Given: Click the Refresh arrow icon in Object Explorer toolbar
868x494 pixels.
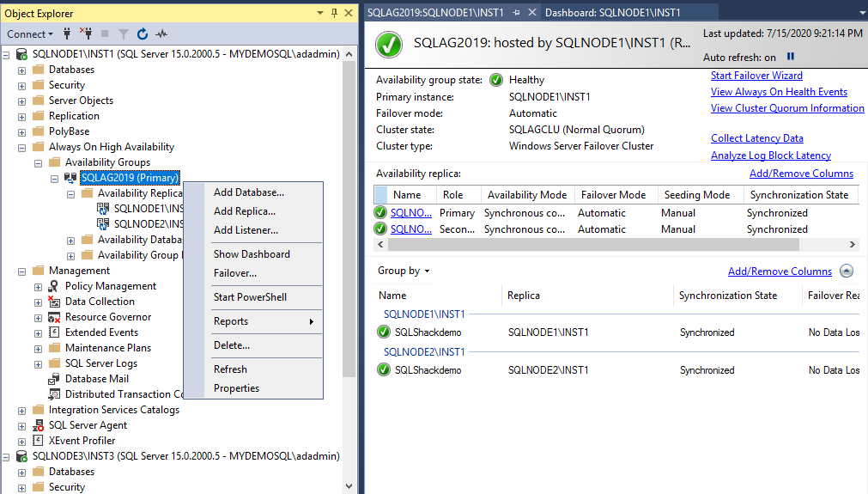Looking at the screenshot, I should click(143, 34).
